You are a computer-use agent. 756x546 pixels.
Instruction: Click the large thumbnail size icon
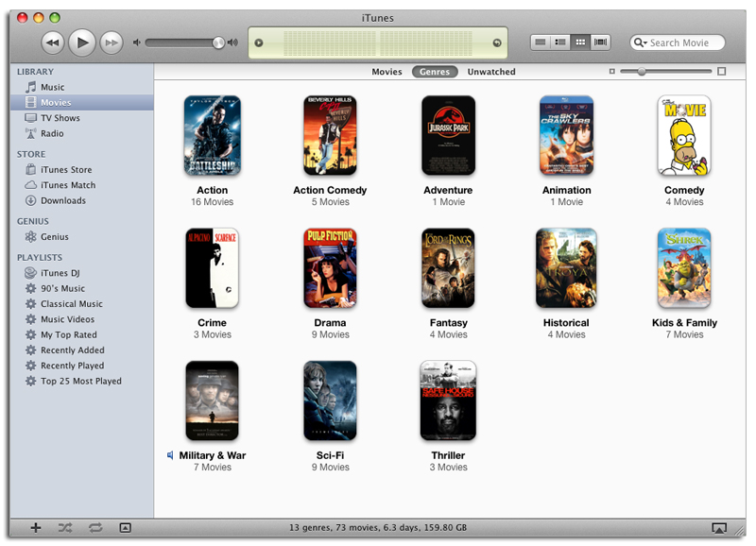tap(721, 72)
